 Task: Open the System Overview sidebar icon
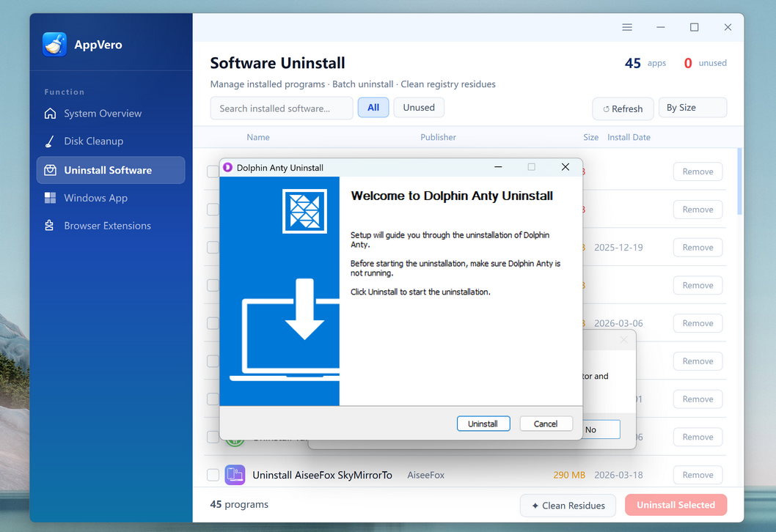[x=50, y=114]
